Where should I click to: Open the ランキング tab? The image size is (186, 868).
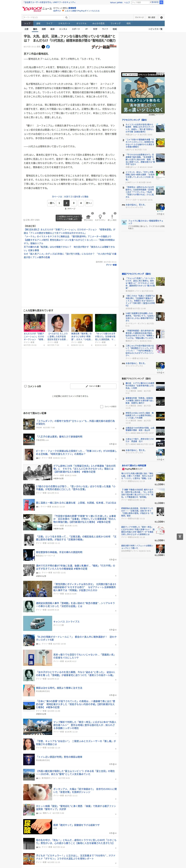pyautogui.click(x=115, y=24)
